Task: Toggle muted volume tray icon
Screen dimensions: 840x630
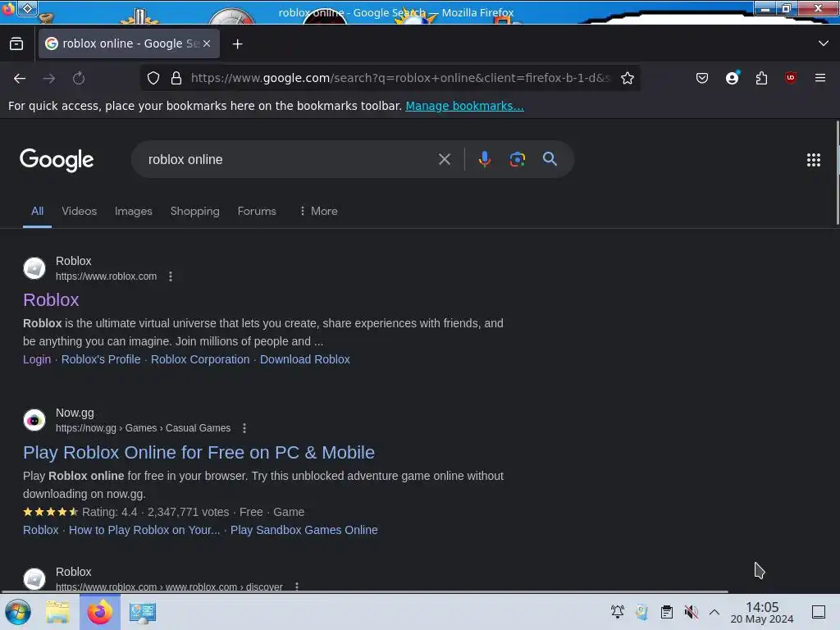Action: [x=691, y=611]
